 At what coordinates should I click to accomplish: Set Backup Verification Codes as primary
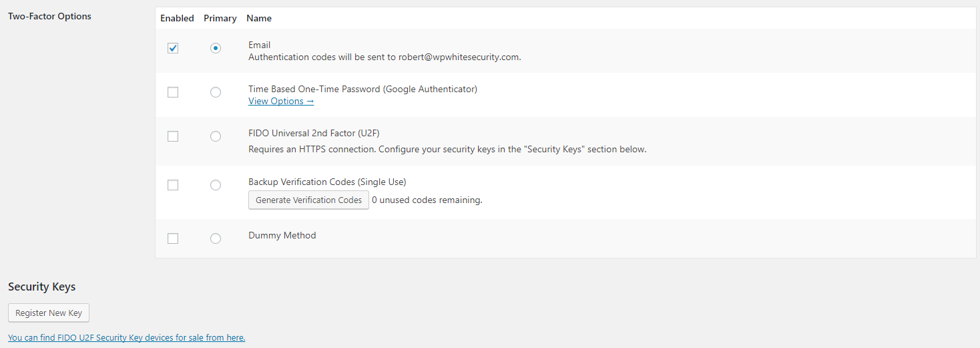[x=215, y=185]
